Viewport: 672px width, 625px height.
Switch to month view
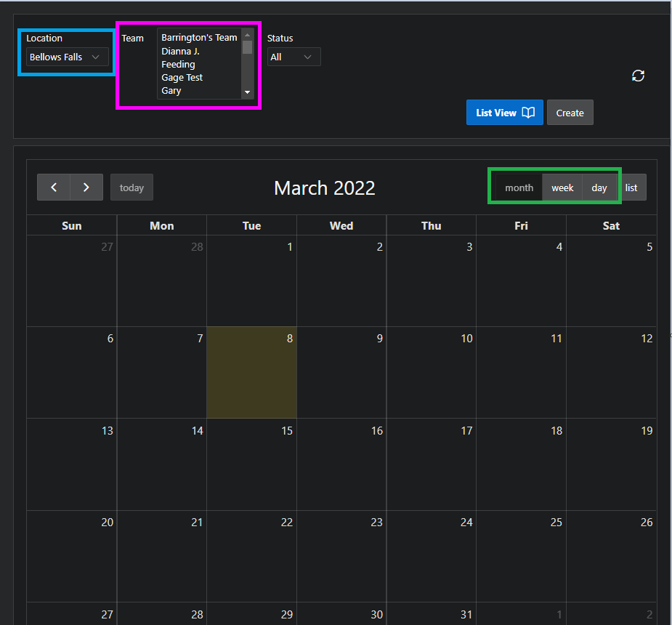pyautogui.click(x=519, y=187)
